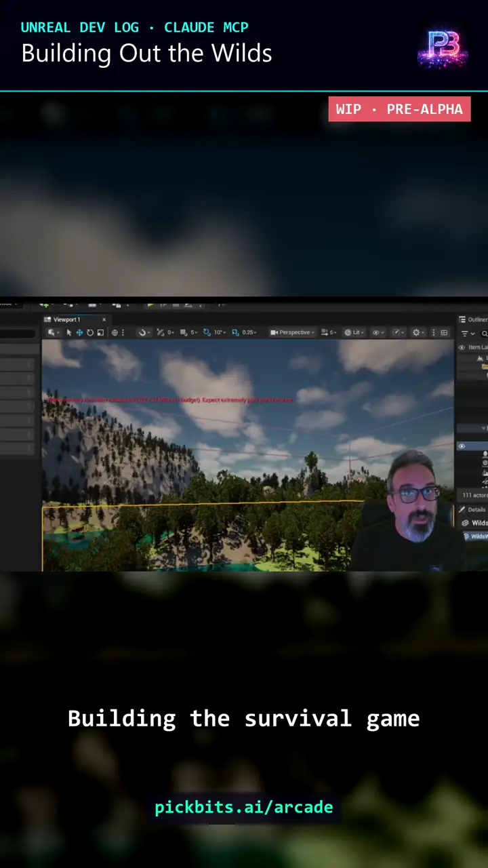Select the Viewport 1 tab

pos(66,319)
